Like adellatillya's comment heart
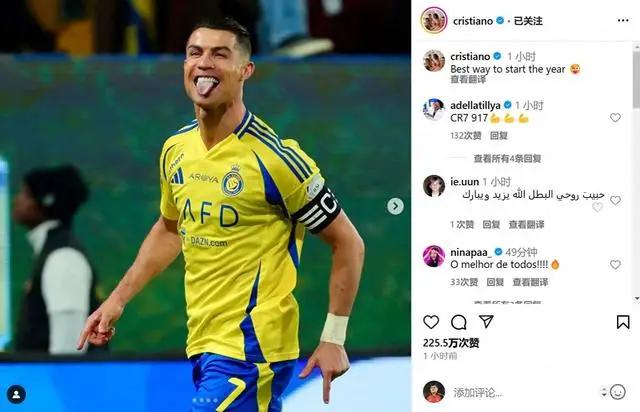The height and width of the screenshot is (412, 640). (615, 118)
